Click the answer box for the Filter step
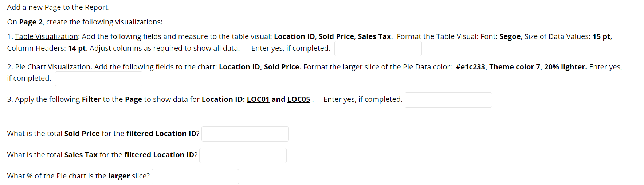 [x=448, y=100]
